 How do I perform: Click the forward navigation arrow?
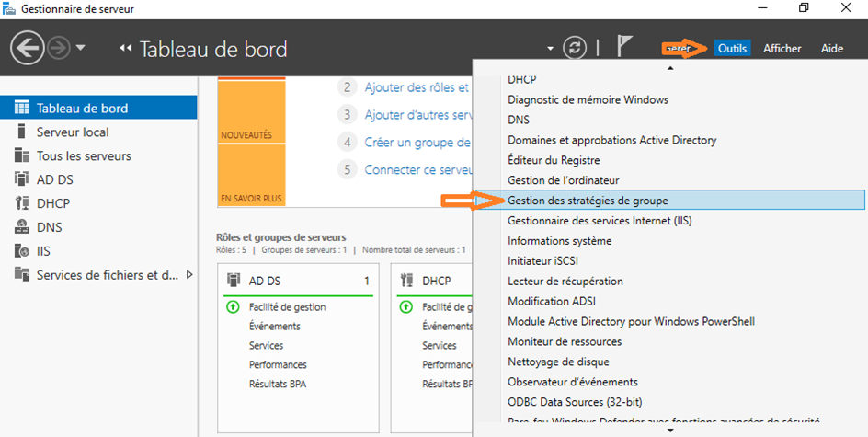[x=59, y=49]
